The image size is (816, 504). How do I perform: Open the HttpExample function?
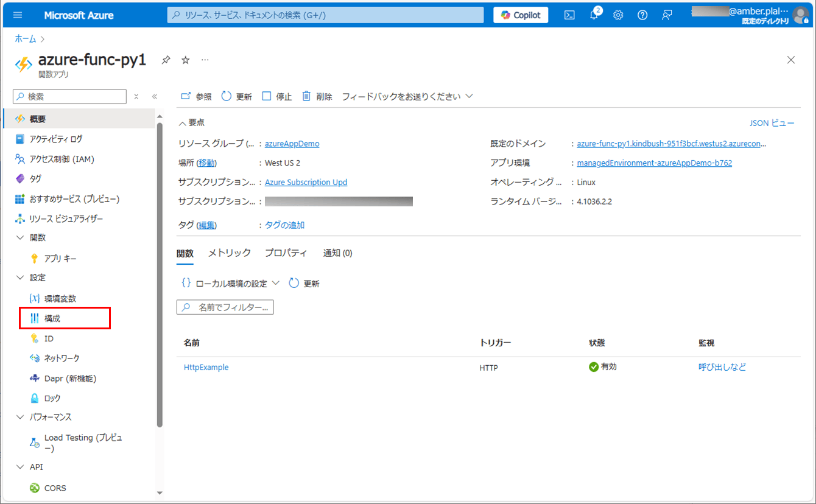click(x=206, y=367)
